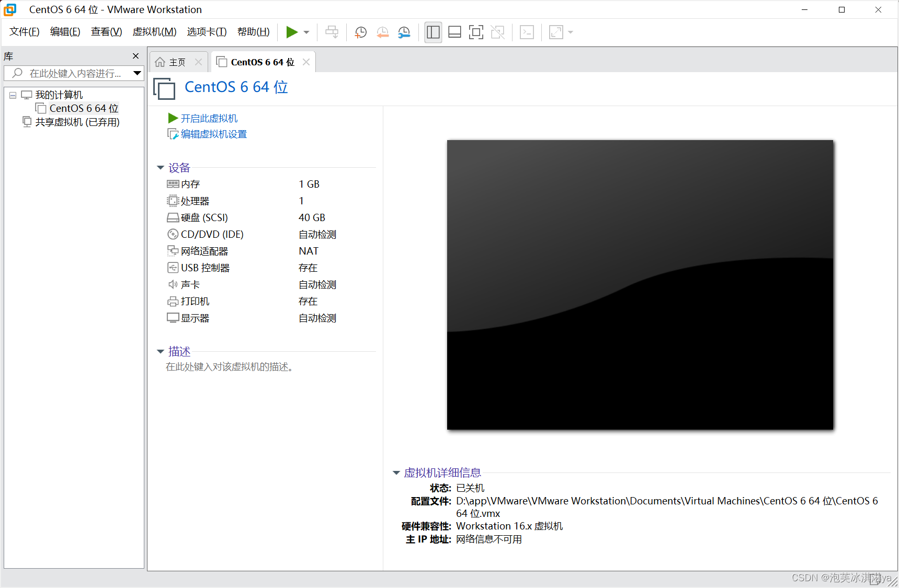Collapse the 虚拟机详细信息 section
Viewport: 899px width, 588px height.
(396, 473)
